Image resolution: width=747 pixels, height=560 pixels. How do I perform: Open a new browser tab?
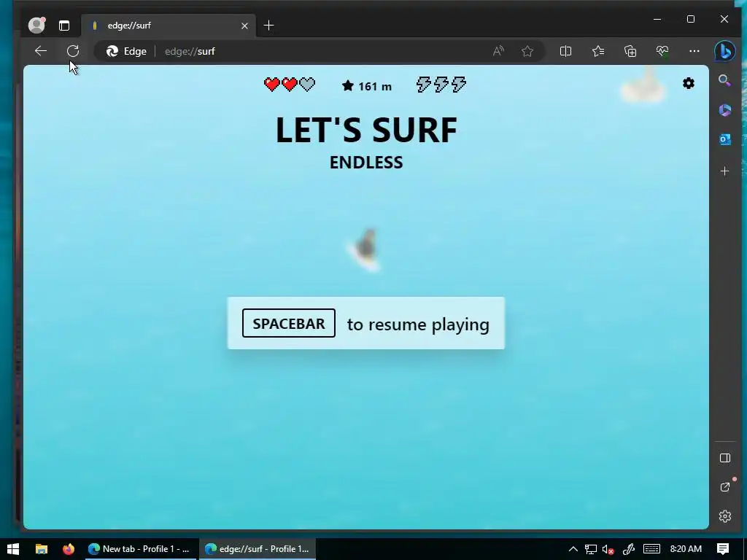268,26
